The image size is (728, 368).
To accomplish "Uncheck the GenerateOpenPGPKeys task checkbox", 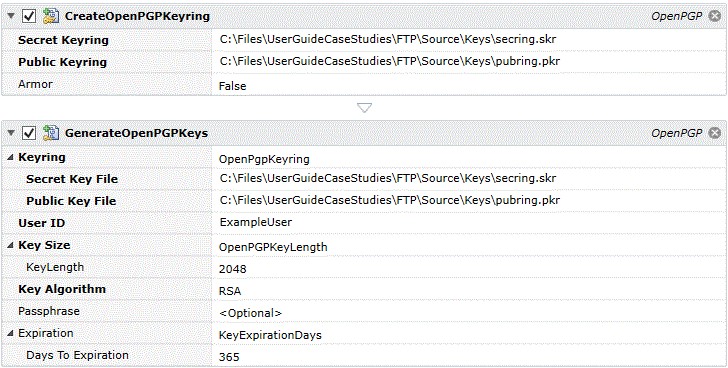I will [x=29, y=133].
